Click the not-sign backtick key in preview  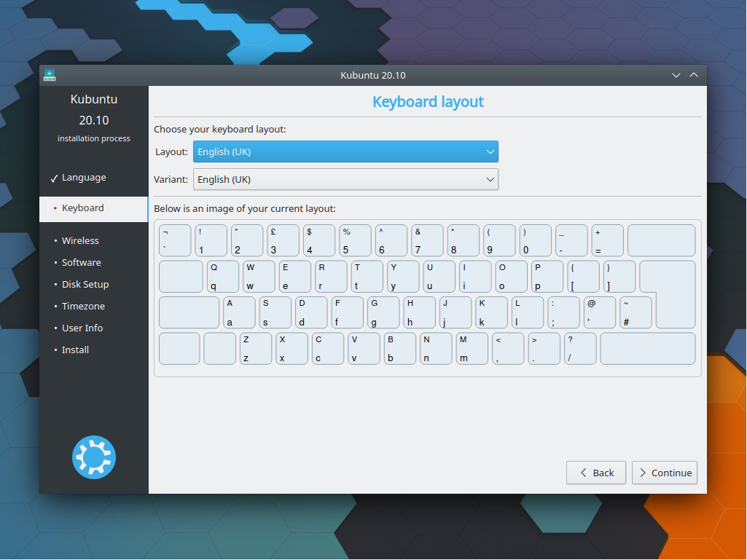click(175, 240)
